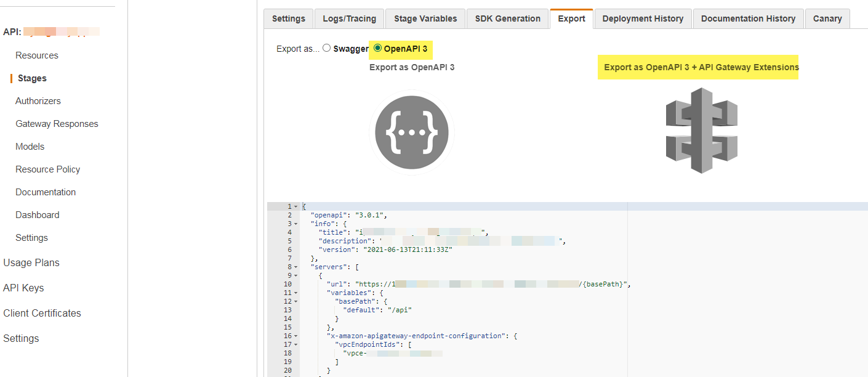Click the Export as OpenAPI 3 + API Gateway Extensions icon

point(701,131)
